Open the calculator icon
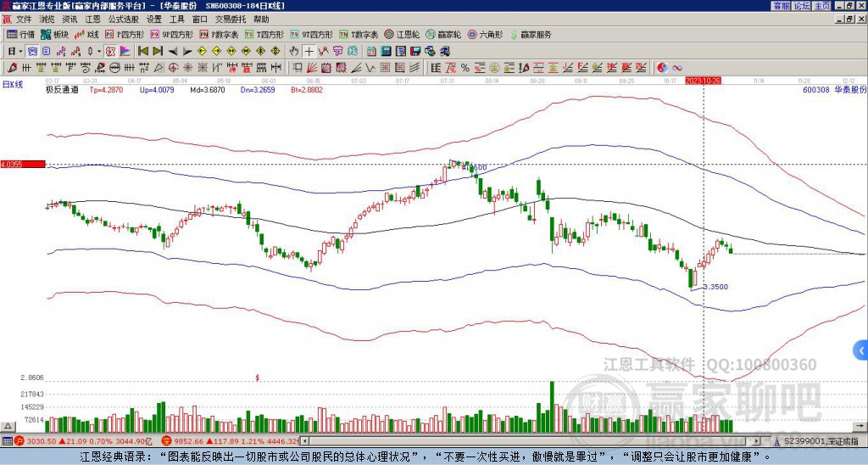The height and width of the screenshot is (465, 868). pos(387,52)
